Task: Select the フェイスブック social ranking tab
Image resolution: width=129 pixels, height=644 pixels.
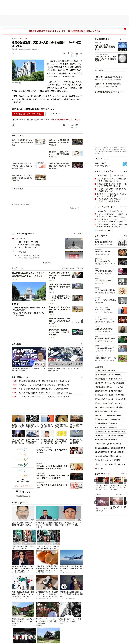Action: tap(103, 211)
